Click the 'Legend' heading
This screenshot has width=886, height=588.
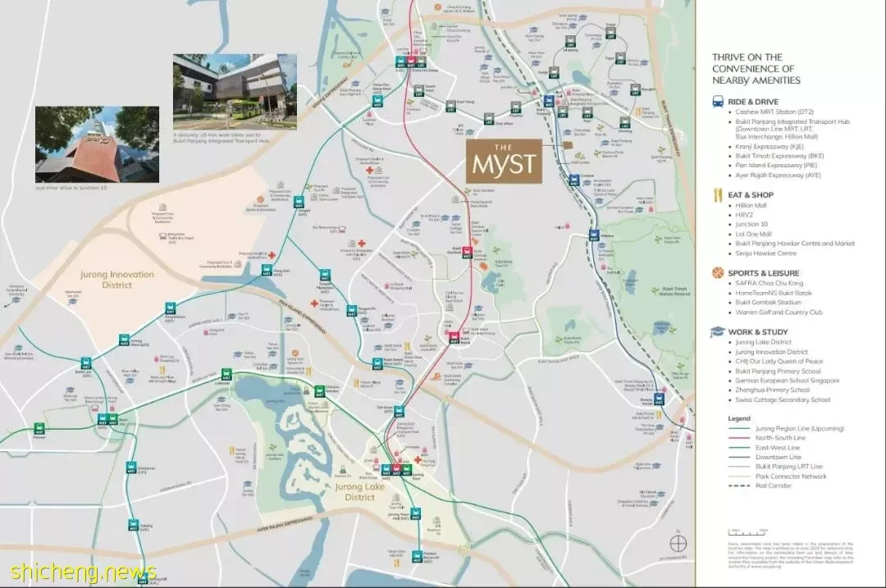point(739,418)
